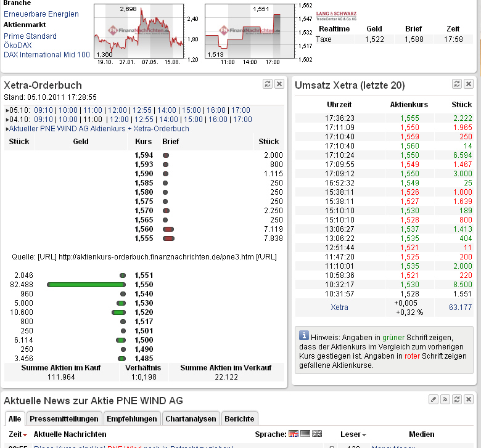Click the Verhältnis value 1:0,198
The width and height of the screenshot is (481, 448).
pos(144,377)
